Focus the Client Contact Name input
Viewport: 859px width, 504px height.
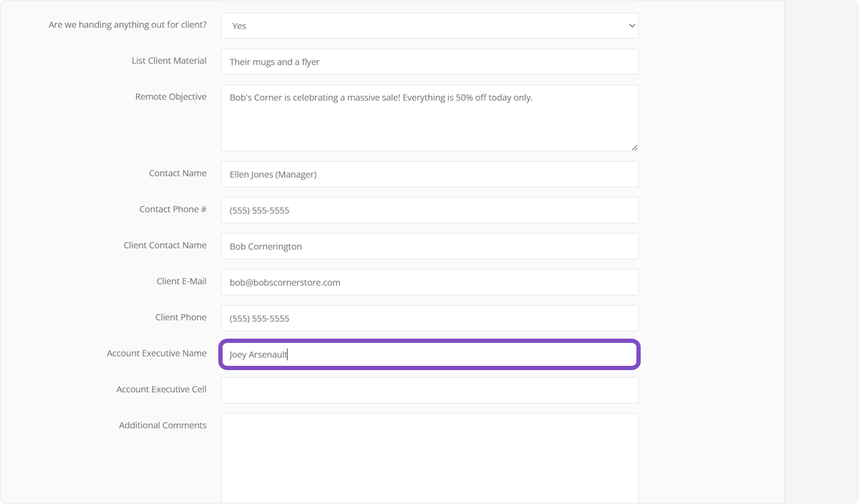point(429,246)
